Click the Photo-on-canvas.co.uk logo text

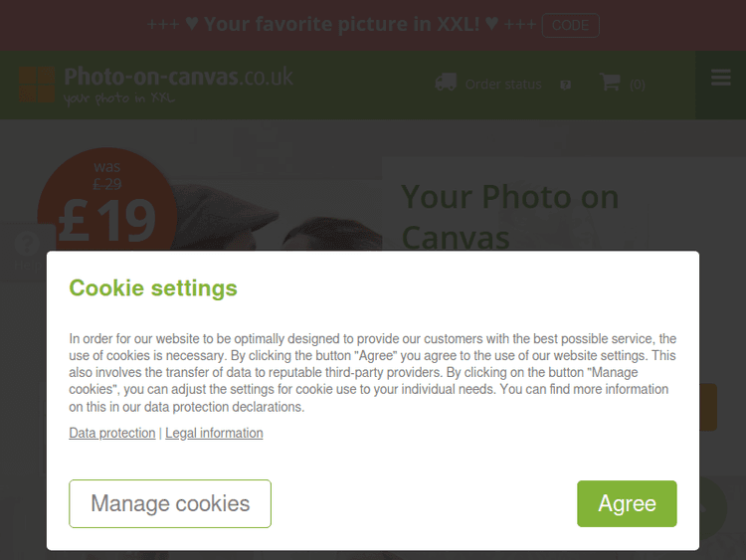178,78
